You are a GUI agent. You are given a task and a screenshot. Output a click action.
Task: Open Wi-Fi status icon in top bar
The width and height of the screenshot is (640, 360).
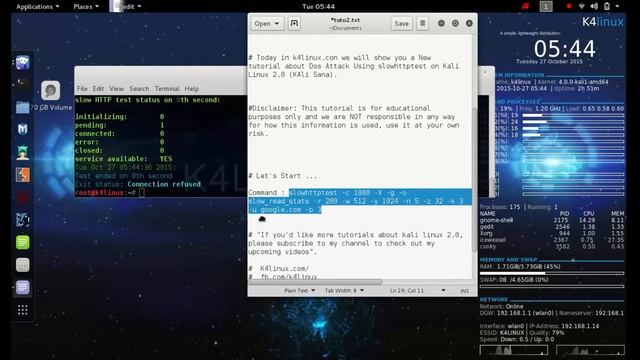(x=582, y=6)
